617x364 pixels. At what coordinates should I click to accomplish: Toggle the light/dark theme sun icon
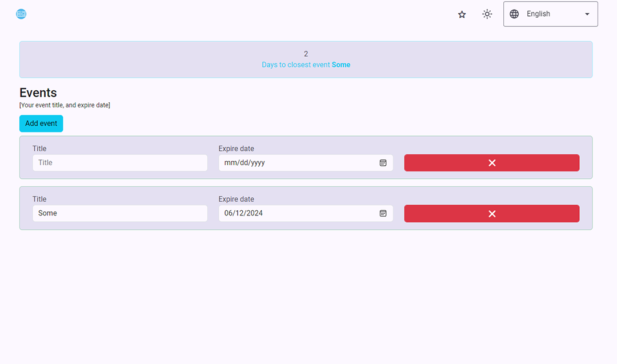(487, 14)
